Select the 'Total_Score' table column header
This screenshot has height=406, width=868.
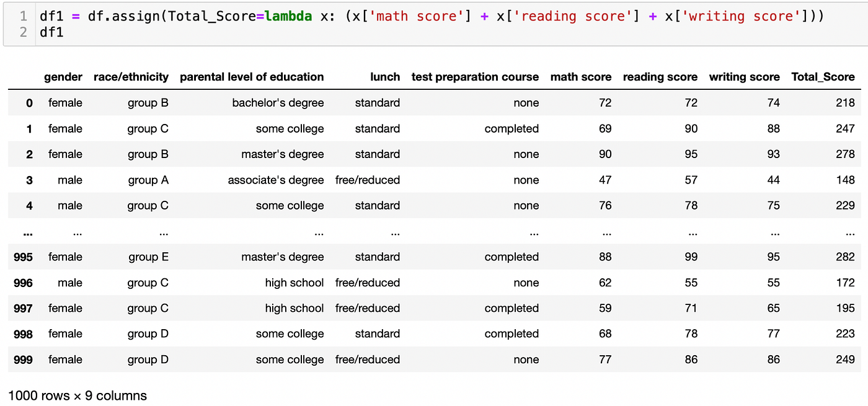tap(823, 77)
